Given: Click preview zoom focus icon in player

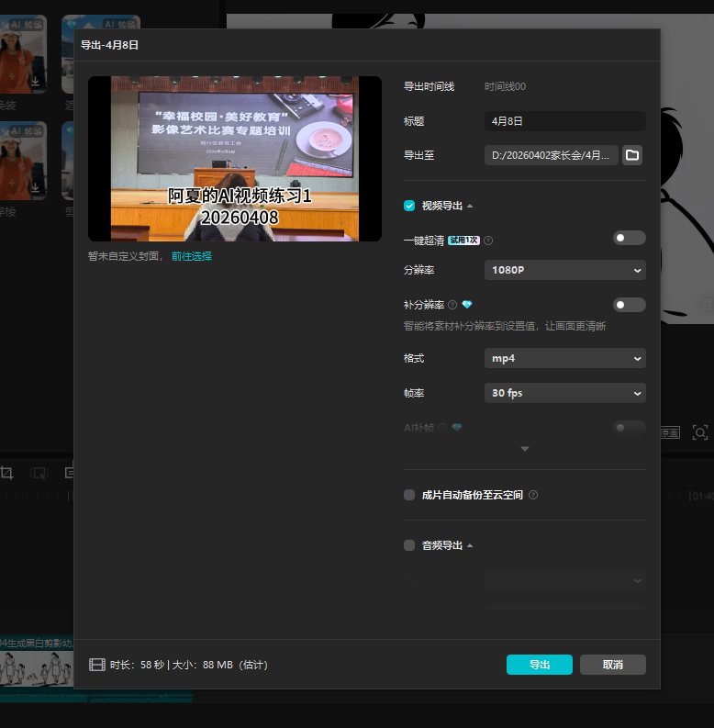Looking at the screenshot, I should tap(699, 432).
